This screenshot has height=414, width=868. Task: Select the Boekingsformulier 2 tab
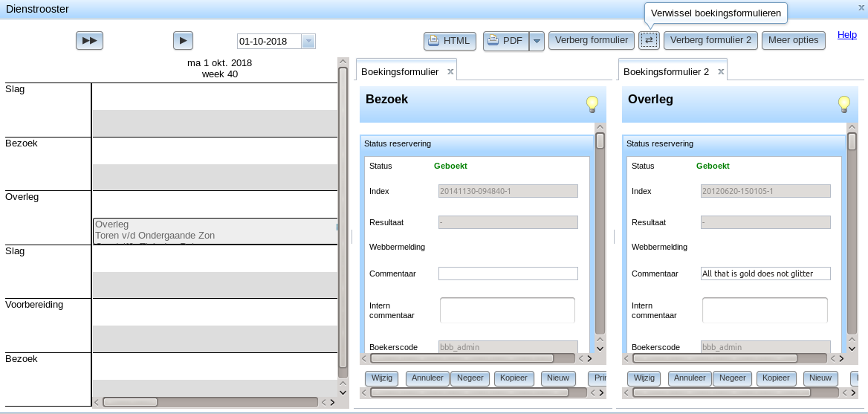point(666,72)
